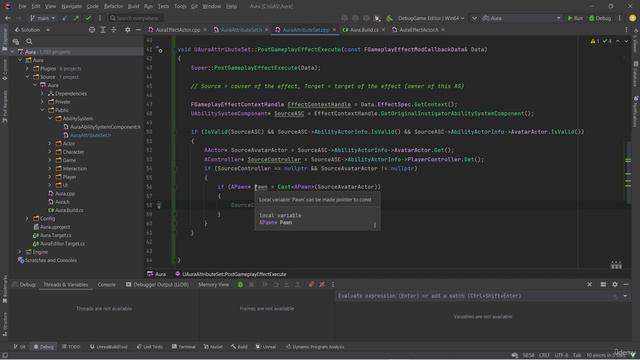The height and width of the screenshot is (360, 640).
Task: Click the Update Project blue arrow icon
Action: [64, 18]
